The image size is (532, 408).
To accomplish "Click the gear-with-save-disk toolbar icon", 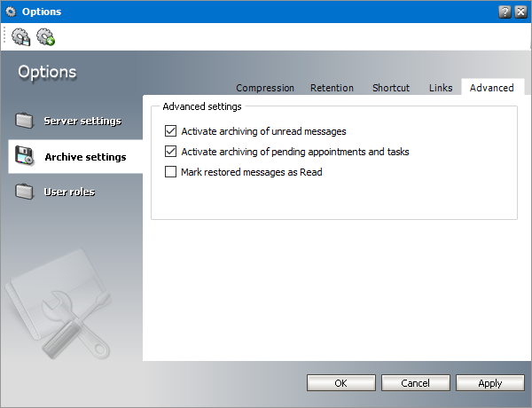I will pyautogui.click(x=21, y=36).
